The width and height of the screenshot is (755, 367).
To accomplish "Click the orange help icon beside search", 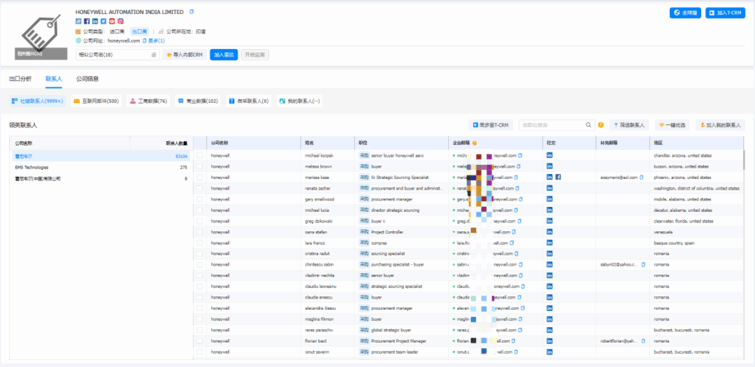I will pos(601,125).
